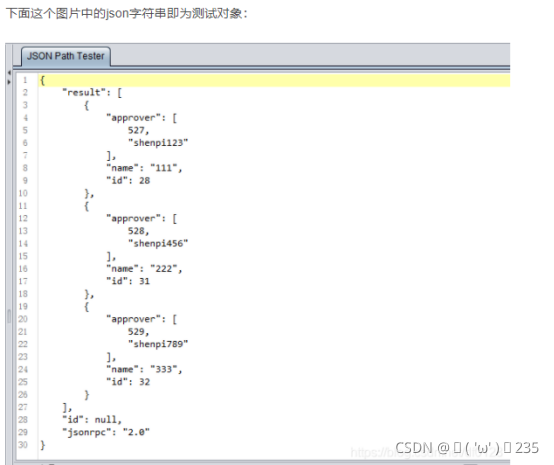
Task: Click the string "shenpi123"
Action: (158, 143)
